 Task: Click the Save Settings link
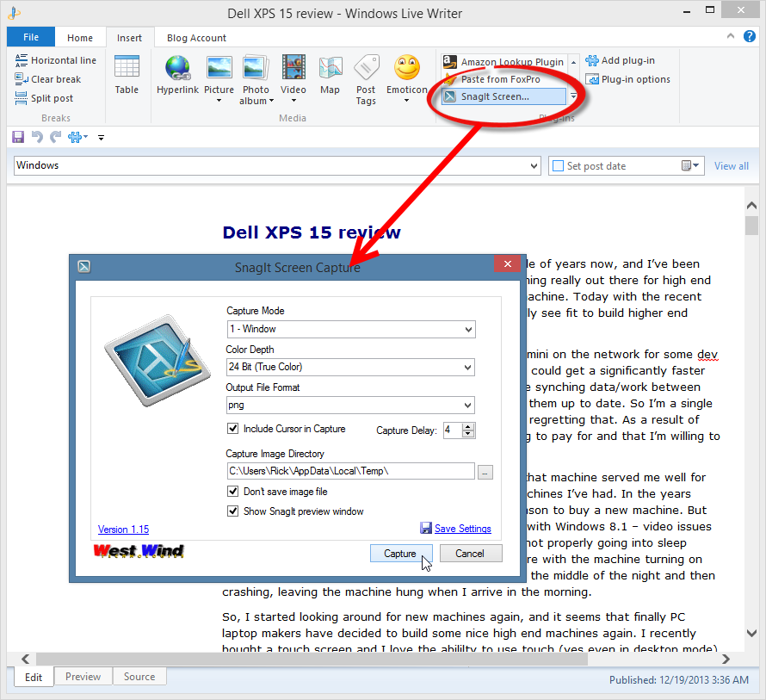click(x=463, y=529)
